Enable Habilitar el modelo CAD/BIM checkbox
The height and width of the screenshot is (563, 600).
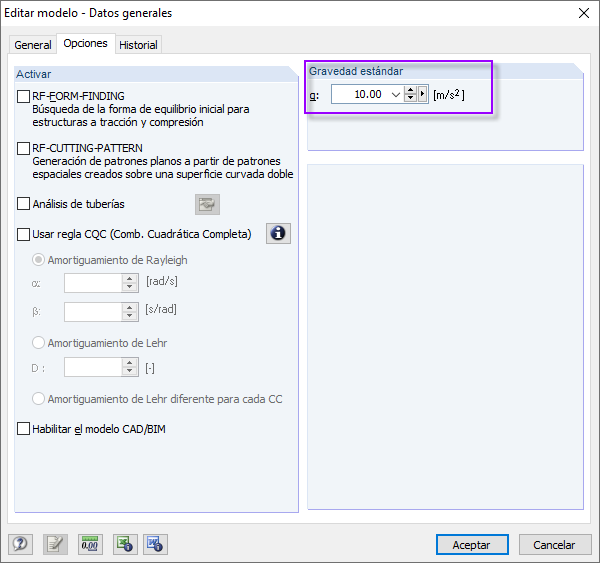[x=23, y=429]
